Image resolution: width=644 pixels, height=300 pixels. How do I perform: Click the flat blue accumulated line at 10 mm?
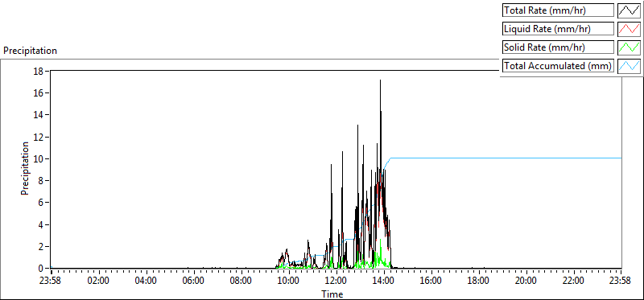506,158
